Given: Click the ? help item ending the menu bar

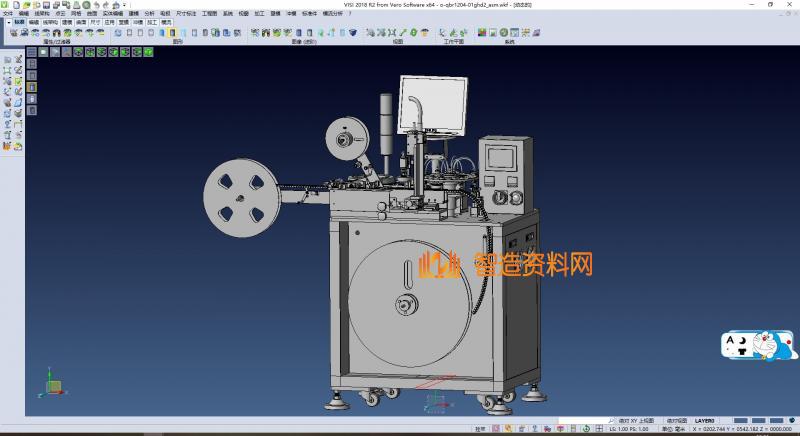Looking at the screenshot, I should (350, 14).
